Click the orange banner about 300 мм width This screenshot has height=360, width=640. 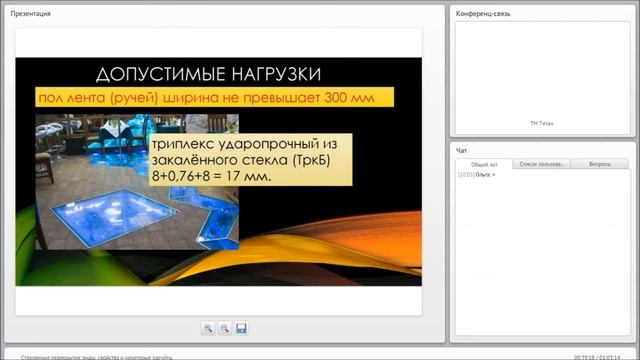pyautogui.click(x=215, y=97)
